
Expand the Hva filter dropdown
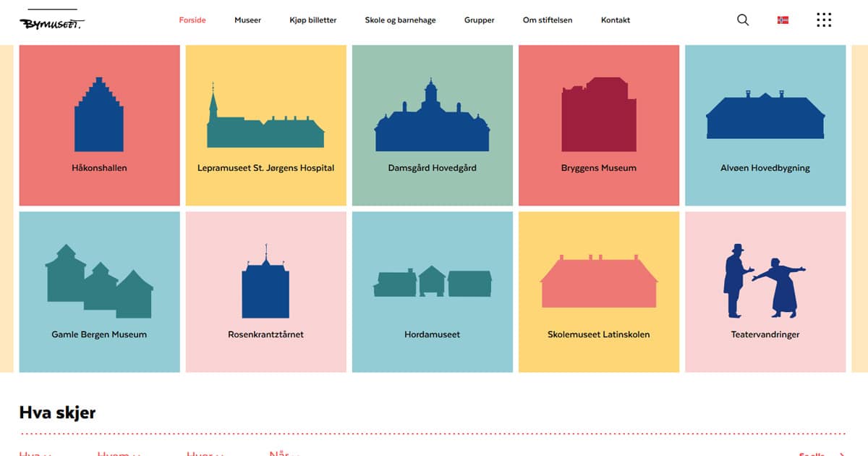coord(31,452)
